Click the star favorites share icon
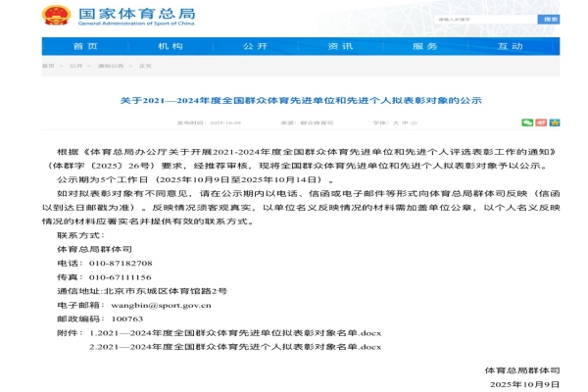 [555, 124]
